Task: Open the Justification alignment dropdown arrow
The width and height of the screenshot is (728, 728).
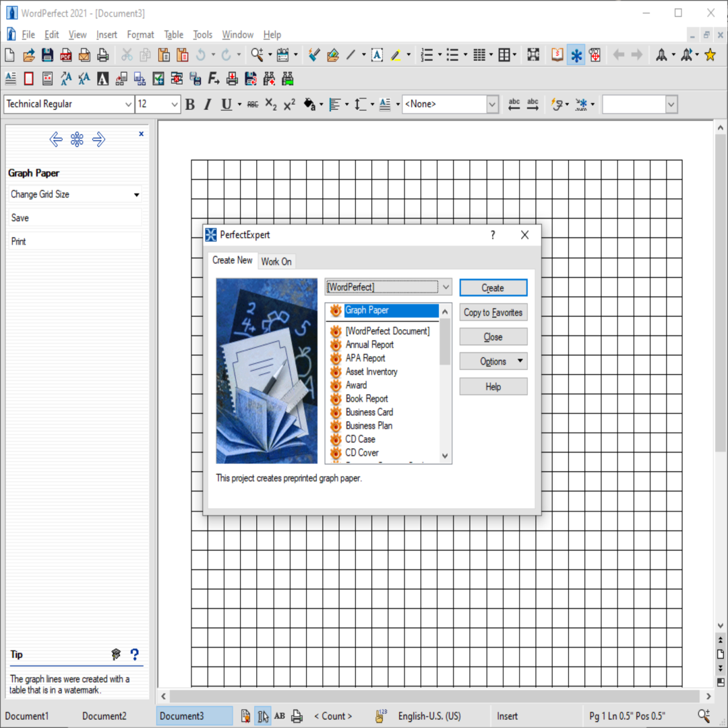Action: click(x=347, y=104)
